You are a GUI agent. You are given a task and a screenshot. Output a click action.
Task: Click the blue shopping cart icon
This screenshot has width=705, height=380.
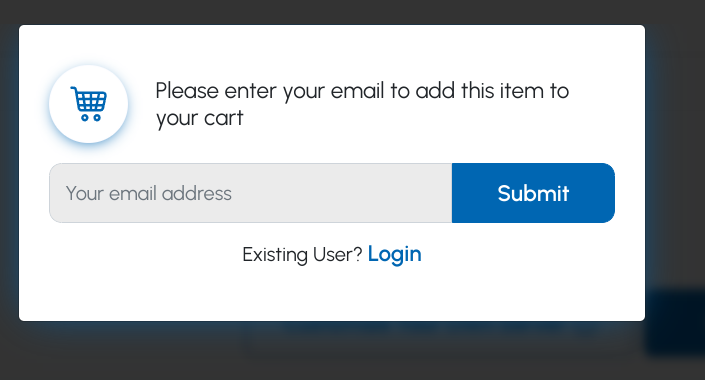(x=89, y=104)
